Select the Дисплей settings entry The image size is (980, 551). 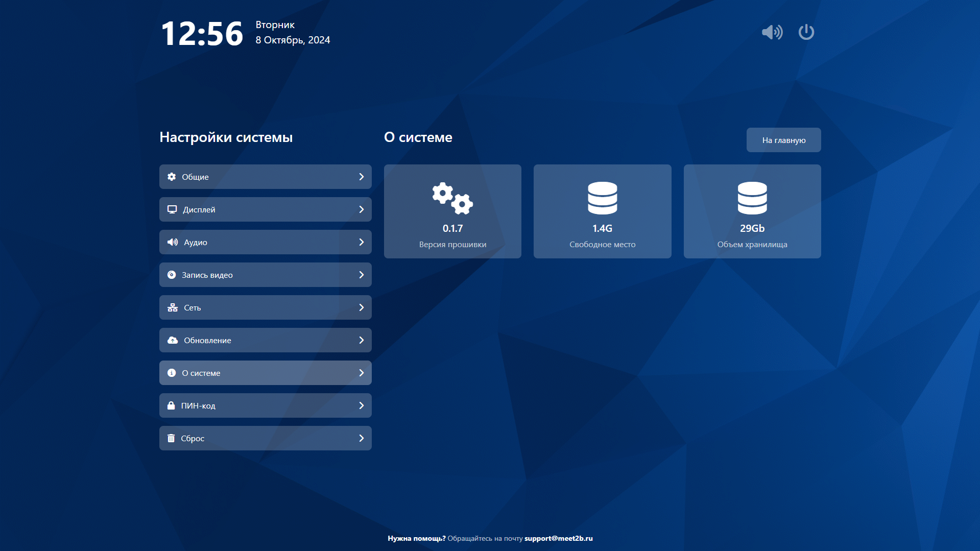tap(265, 209)
